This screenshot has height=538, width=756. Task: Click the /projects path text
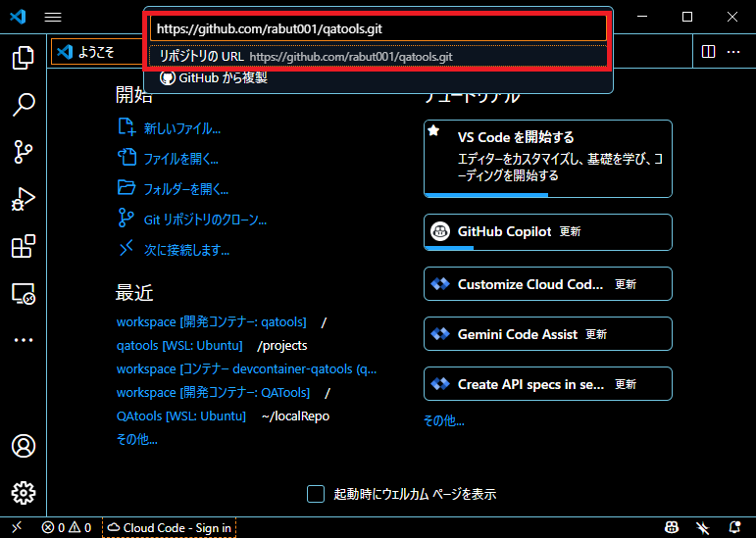click(x=282, y=346)
